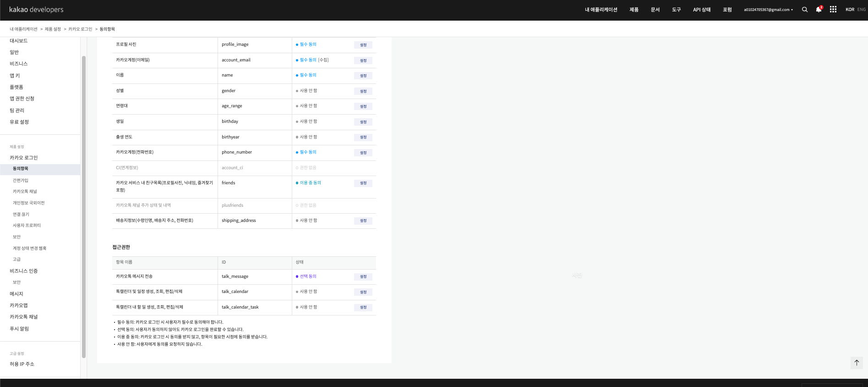The width and height of the screenshot is (868, 387).
Task: Open 허용 IP 주소 in sidebar
Action: tap(22, 364)
